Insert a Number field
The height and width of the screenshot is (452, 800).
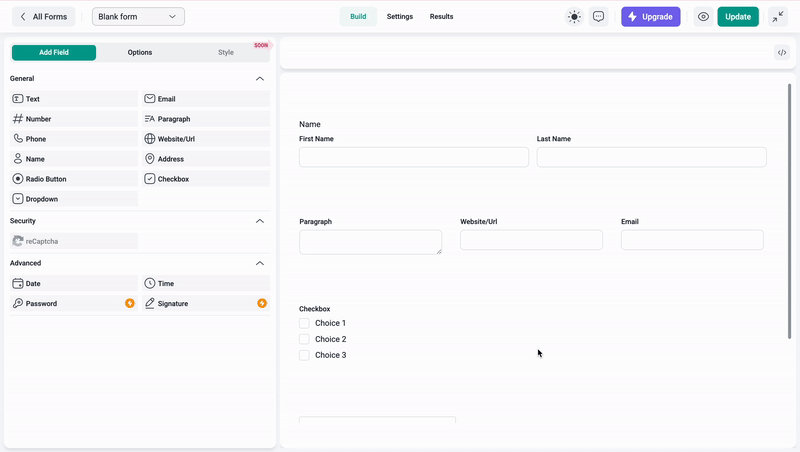pos(74,119)
